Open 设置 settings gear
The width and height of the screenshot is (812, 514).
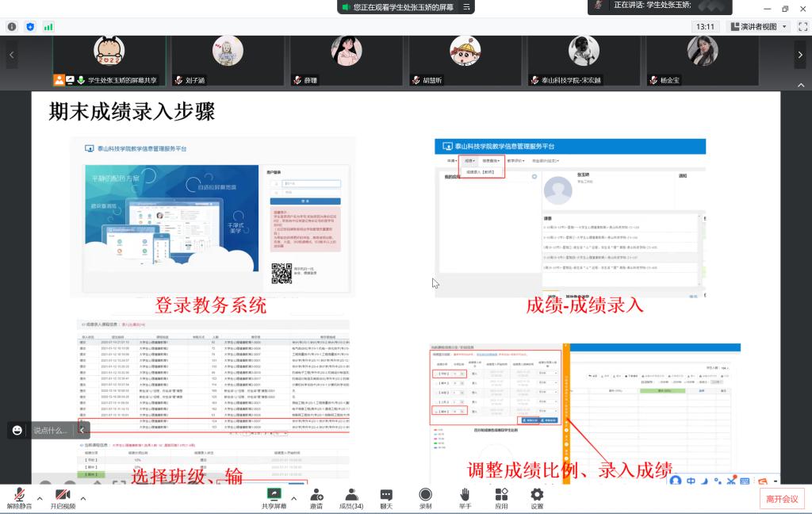537,498
